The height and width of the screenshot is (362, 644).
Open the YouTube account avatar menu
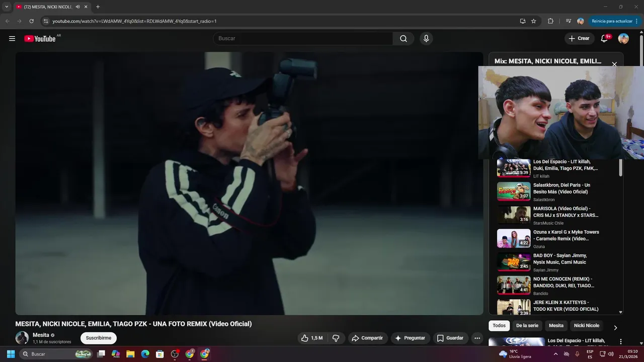623,39
